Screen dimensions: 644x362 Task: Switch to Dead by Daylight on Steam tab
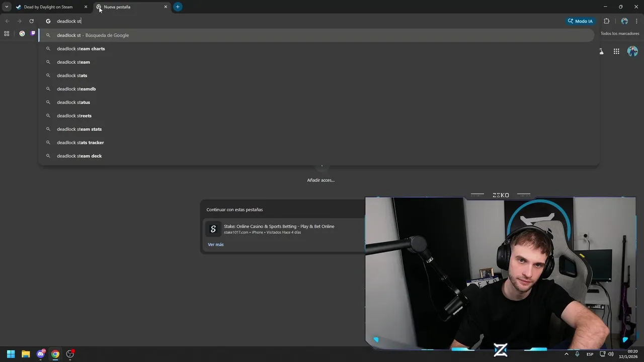(x=52, y=7)
